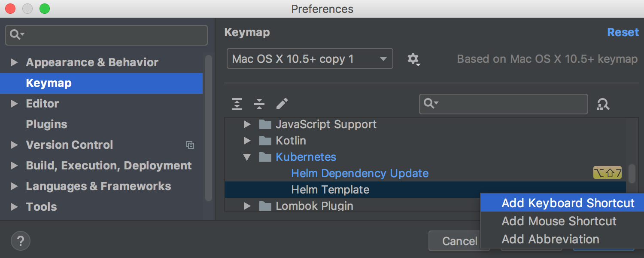Expand Build, Execution, Deployment section
644x258 pixels.
pos(14,166)
